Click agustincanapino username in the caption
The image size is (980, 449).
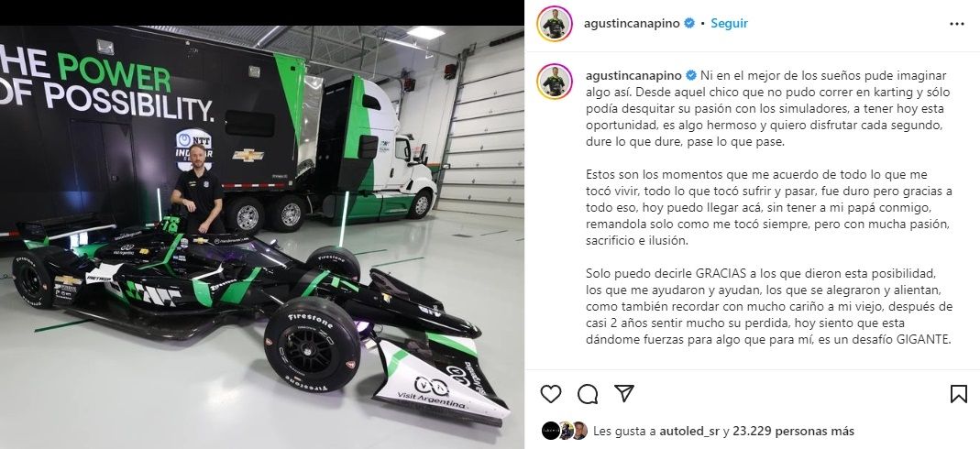click(x=633, y=75)
